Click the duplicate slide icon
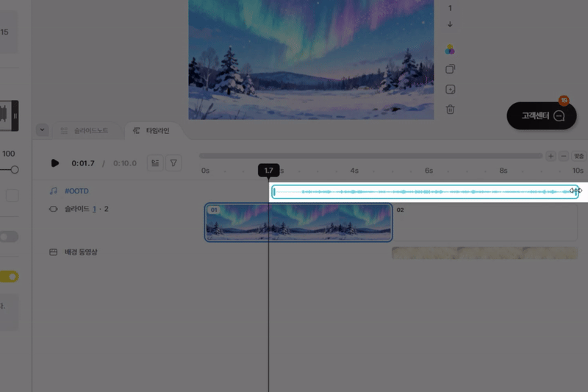 pyautogui.click(x=450, y=69)
